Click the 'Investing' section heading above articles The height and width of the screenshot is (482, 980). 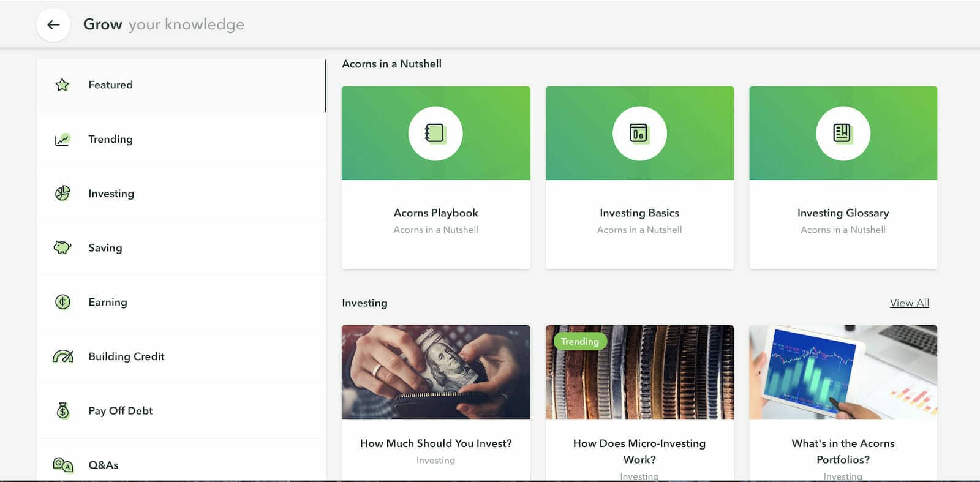pos(364,303)
